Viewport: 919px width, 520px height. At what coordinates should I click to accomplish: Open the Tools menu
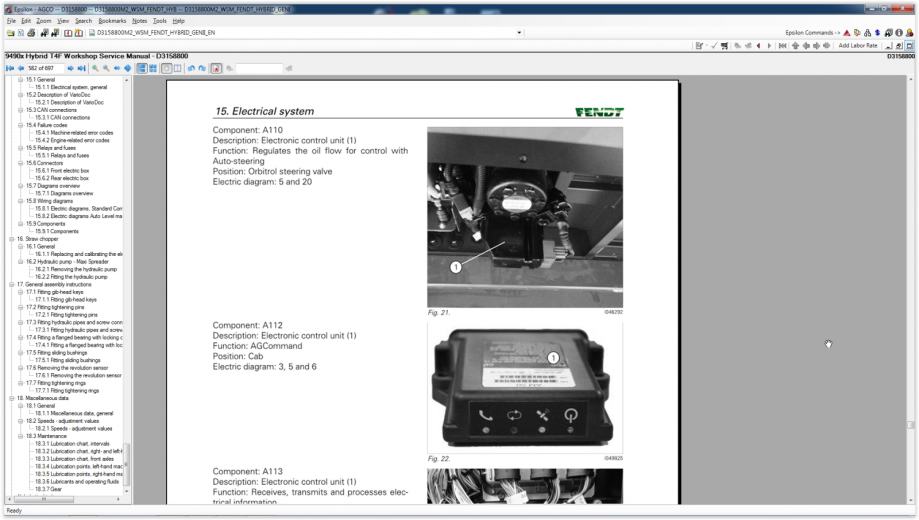[x=160, y=21]
